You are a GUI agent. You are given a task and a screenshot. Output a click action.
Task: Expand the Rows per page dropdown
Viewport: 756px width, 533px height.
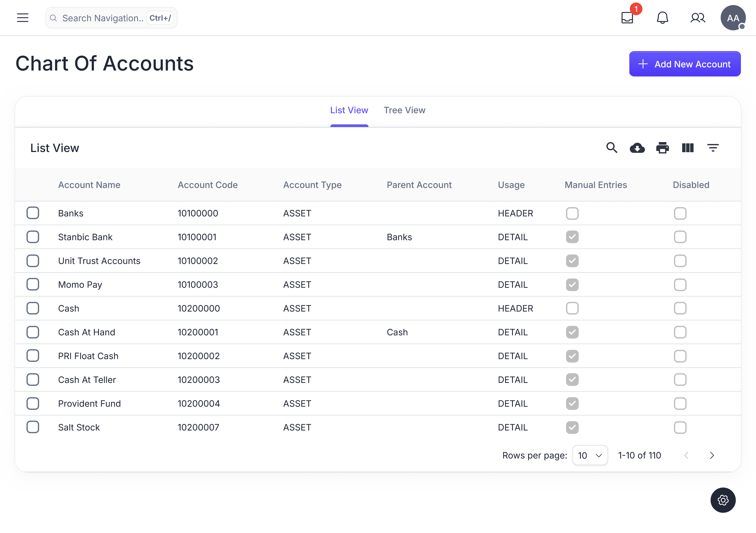(590, 456)
